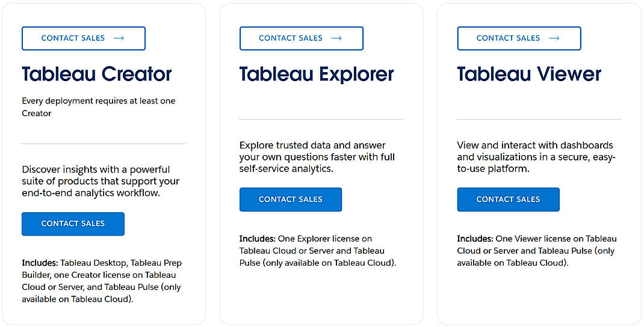Click the Tableau Explorer heading
The width and height of the screenshot is (644, 327).
coord(317,74)
